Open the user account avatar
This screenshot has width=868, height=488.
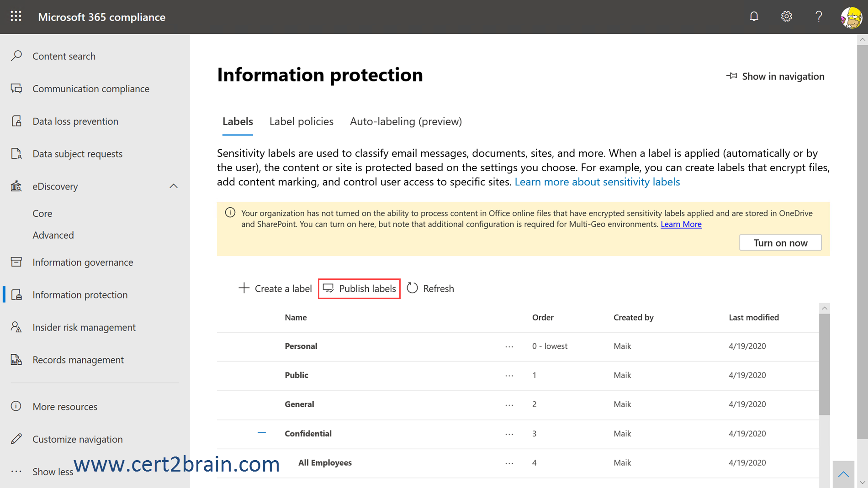coord(852,17)
